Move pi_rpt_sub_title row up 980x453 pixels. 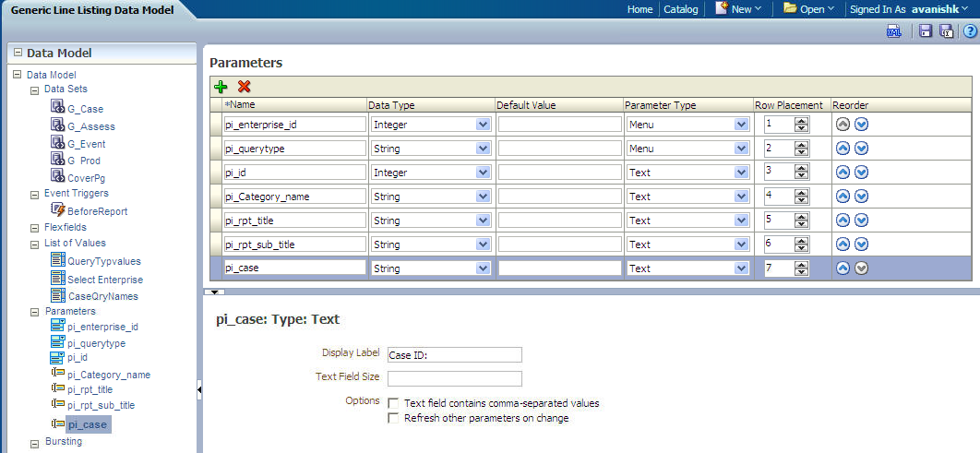pyautogui.click(x=843, y=244)
